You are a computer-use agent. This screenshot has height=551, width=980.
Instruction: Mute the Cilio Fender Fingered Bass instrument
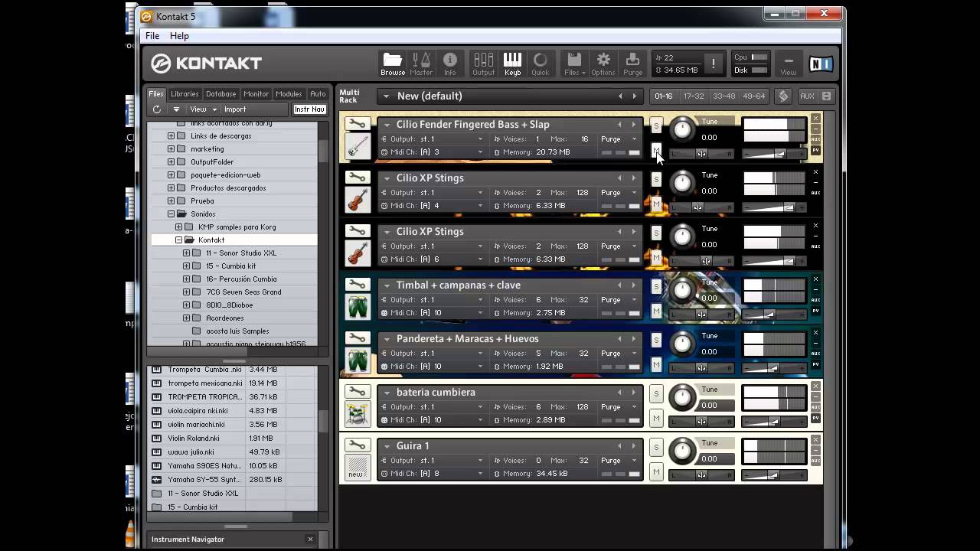point(656,150)
